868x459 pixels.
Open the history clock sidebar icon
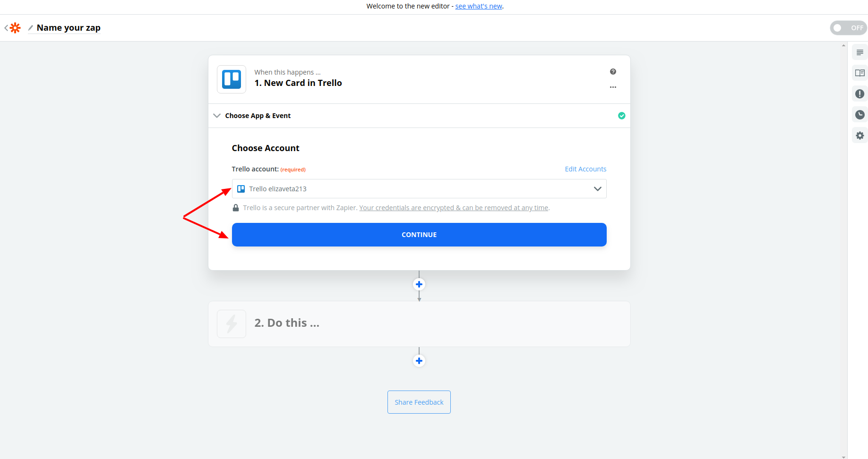point(859,115)
